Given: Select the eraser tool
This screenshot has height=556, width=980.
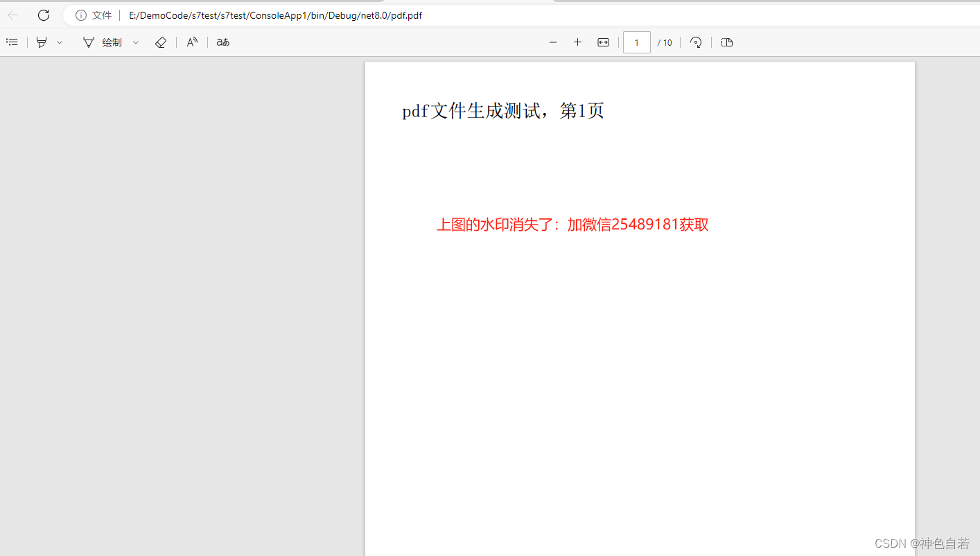Looking at the screenshot, I should click(x=161, y=42).
